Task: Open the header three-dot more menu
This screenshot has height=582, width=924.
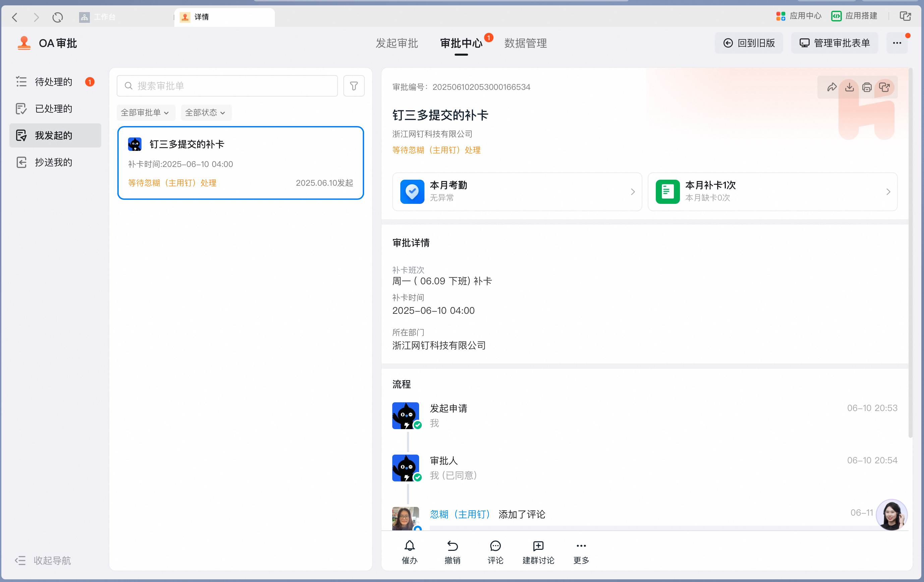Action: pos(897,43)
